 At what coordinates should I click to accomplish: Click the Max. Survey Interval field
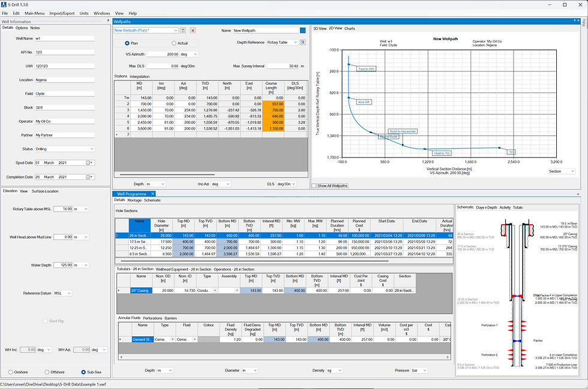(283, 66)
